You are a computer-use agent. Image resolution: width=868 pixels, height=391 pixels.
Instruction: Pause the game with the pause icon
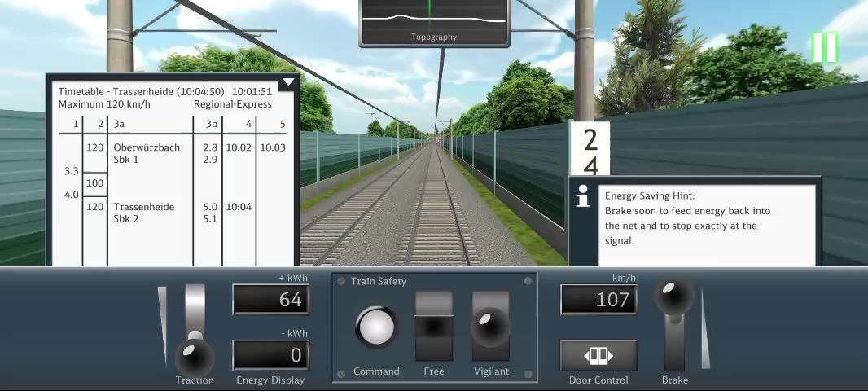[824, 47]
